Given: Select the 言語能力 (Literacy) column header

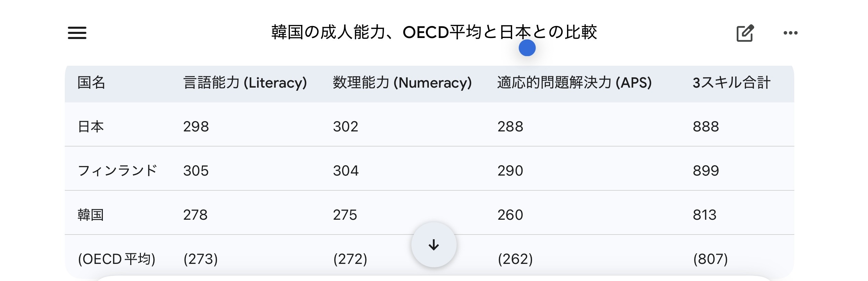Looking at the screenshot, I should click(x=245, y=83).
